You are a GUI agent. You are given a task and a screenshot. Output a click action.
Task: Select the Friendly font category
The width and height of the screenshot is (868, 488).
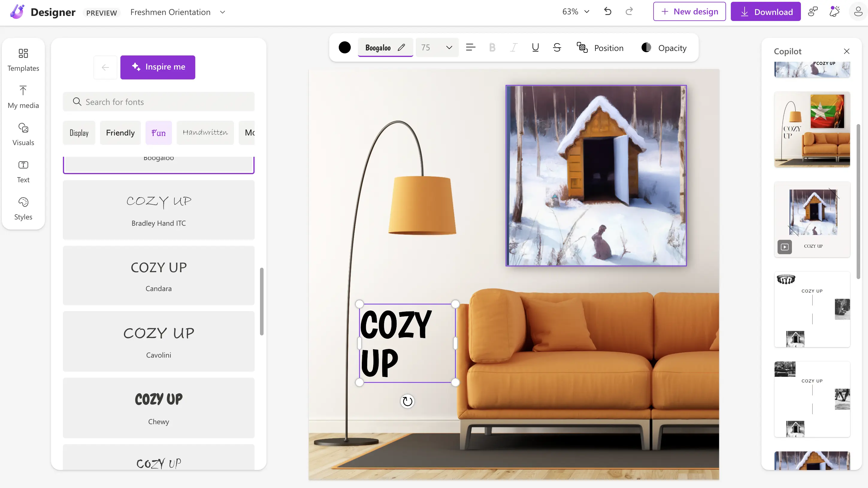[120, 132]
